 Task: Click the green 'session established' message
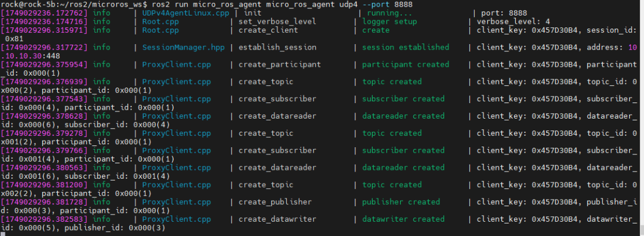[x=405, y=47]
